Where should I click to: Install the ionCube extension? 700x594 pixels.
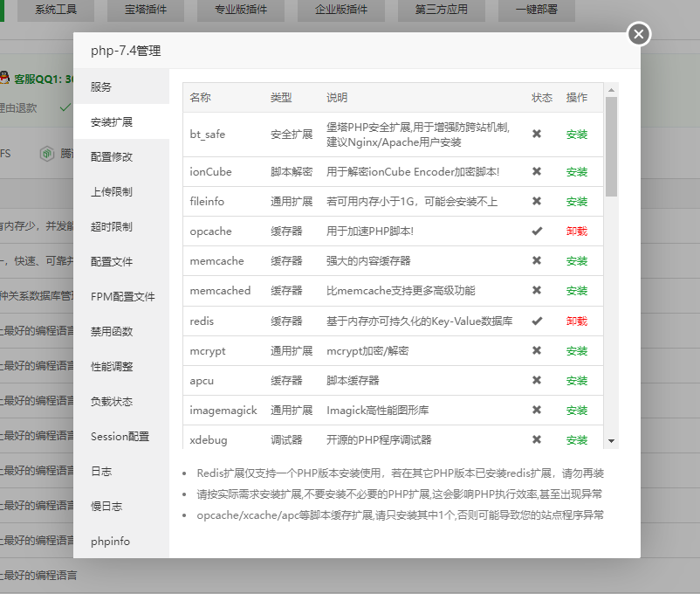click(576, 172)
